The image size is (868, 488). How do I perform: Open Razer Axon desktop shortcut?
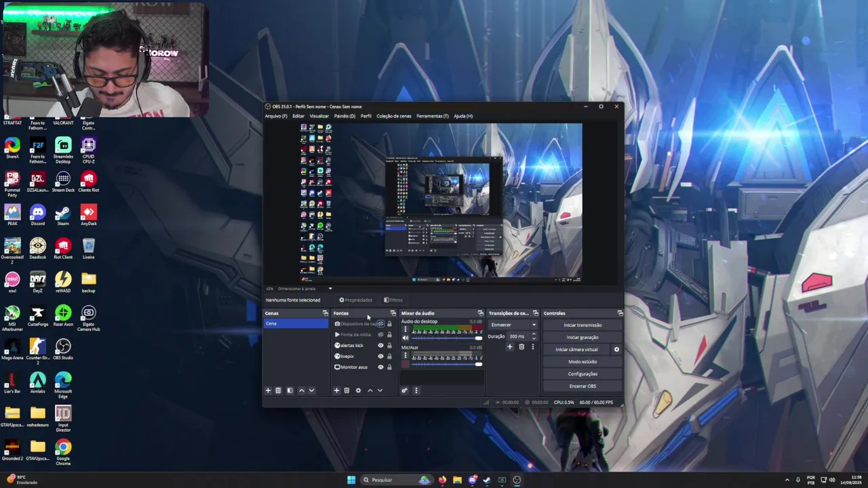[63, 317]
